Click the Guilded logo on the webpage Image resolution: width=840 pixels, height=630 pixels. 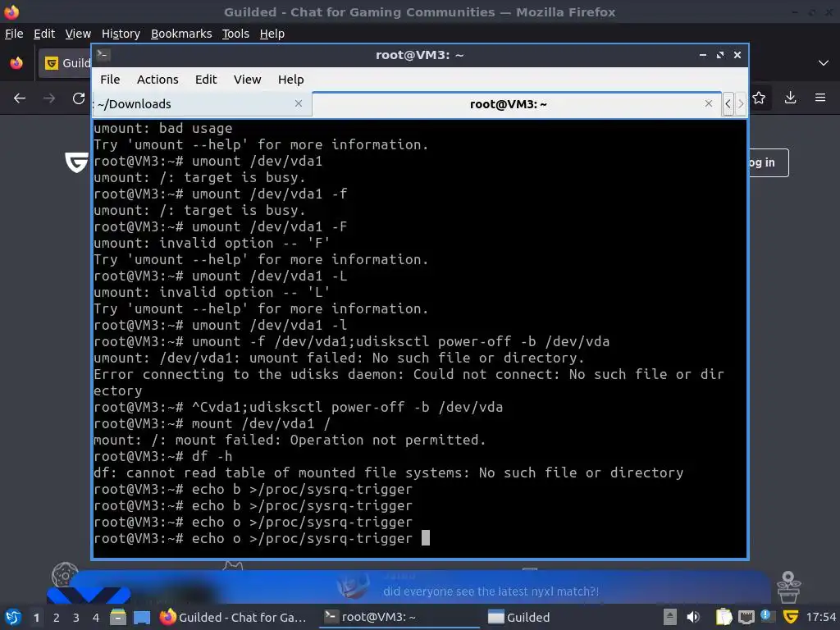coord(76,162)
